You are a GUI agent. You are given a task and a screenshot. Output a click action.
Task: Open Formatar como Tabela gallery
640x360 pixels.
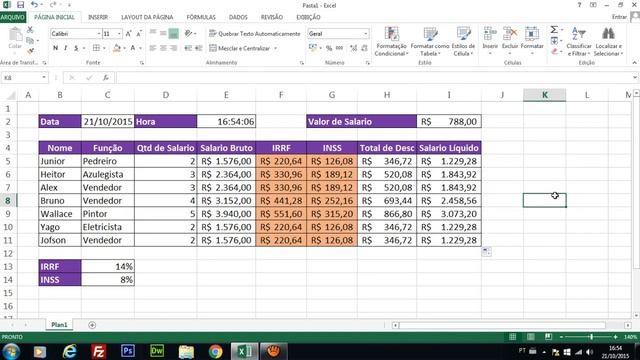pyautogui.click(x=429, y=42)
